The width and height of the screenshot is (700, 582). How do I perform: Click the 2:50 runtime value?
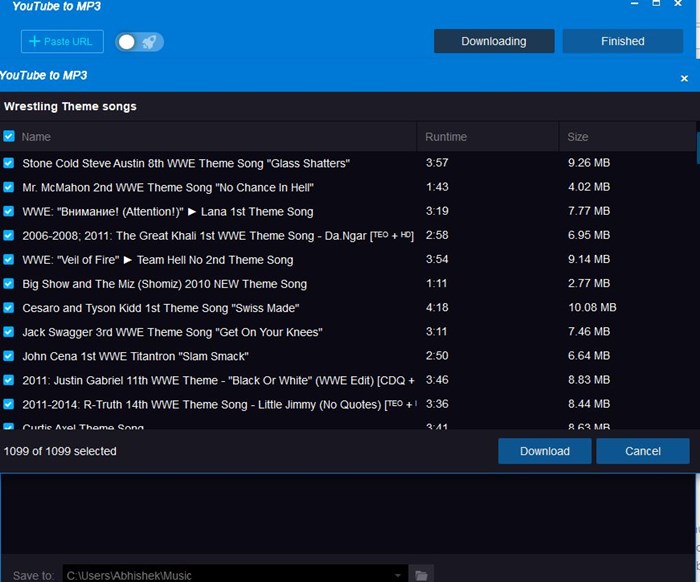437,356
